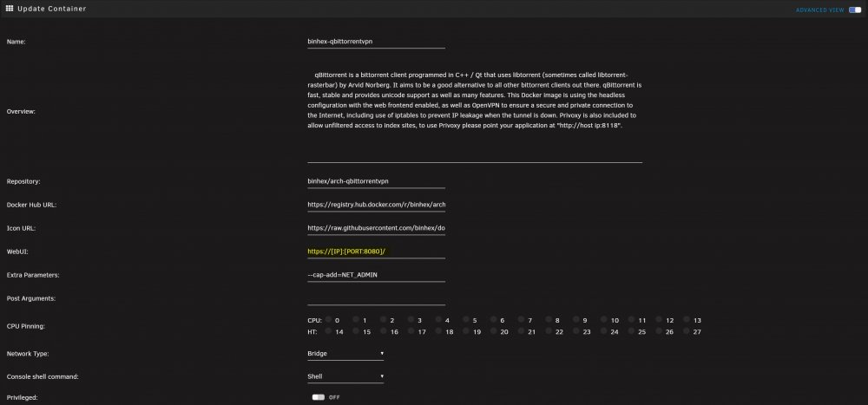
Task: Click the grid icon beside Update Container
Action: pos(10,9)
